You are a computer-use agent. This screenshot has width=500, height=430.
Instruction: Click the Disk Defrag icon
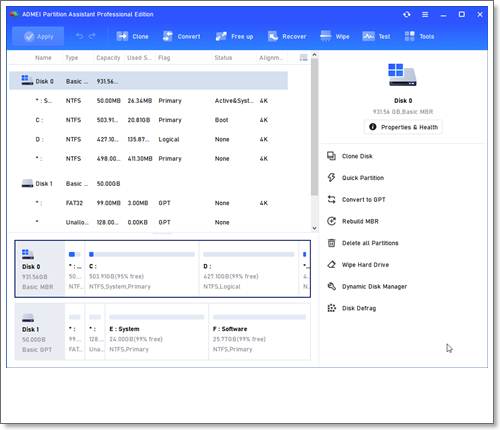click(331, 308)
